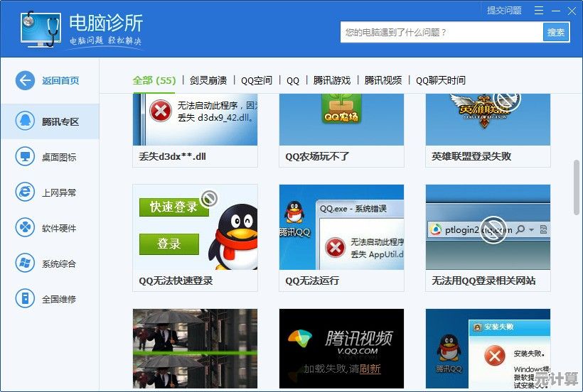Click the back arrow icon for 返回首页

pos(25,80)
